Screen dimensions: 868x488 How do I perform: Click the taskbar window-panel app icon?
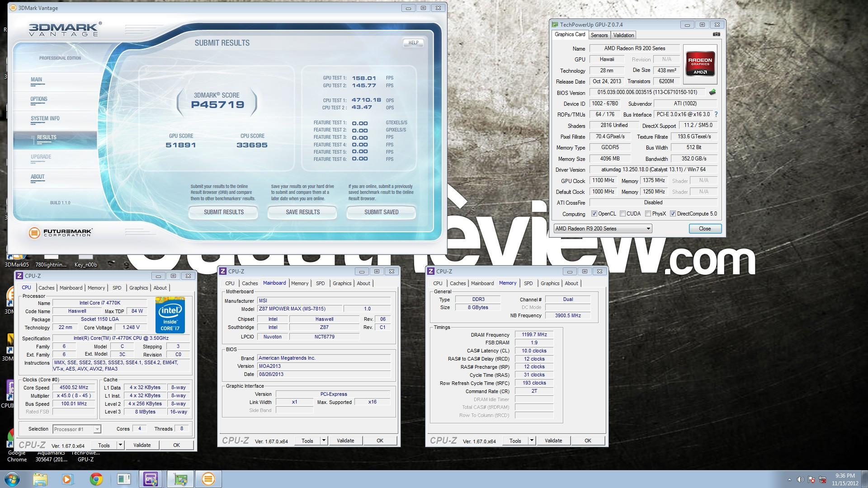(123, 479)
